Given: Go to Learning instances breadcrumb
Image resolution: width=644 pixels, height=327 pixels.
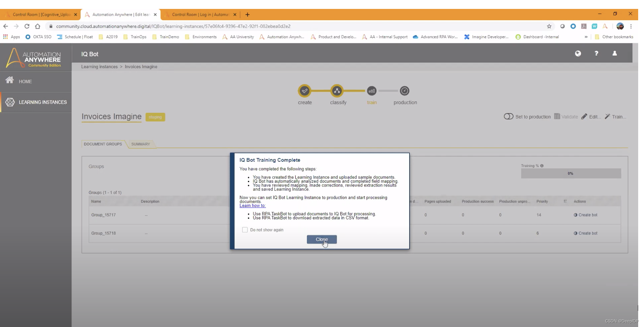Looking at the screenshot, I should click(99, 67).
